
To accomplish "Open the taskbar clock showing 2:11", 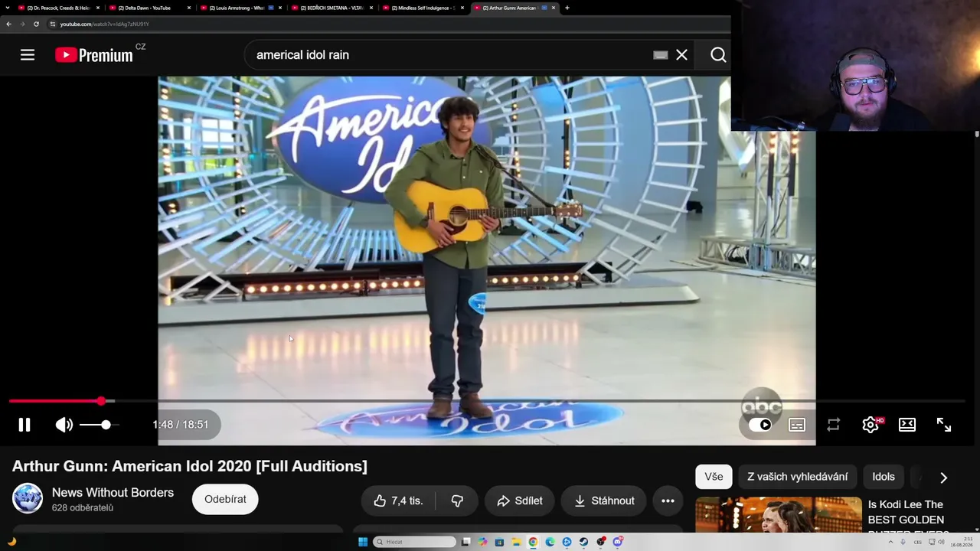I will (x=961, y=542).
